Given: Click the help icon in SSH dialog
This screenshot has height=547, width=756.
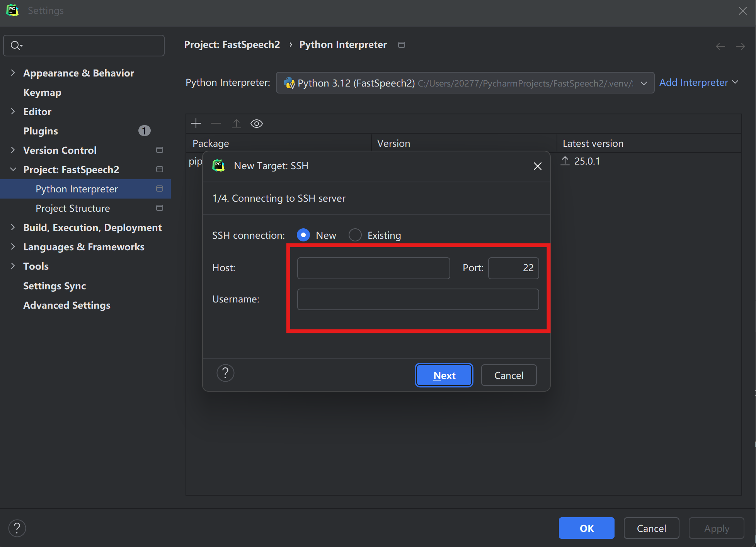Looking at the screenshot, I should [225, 373].
